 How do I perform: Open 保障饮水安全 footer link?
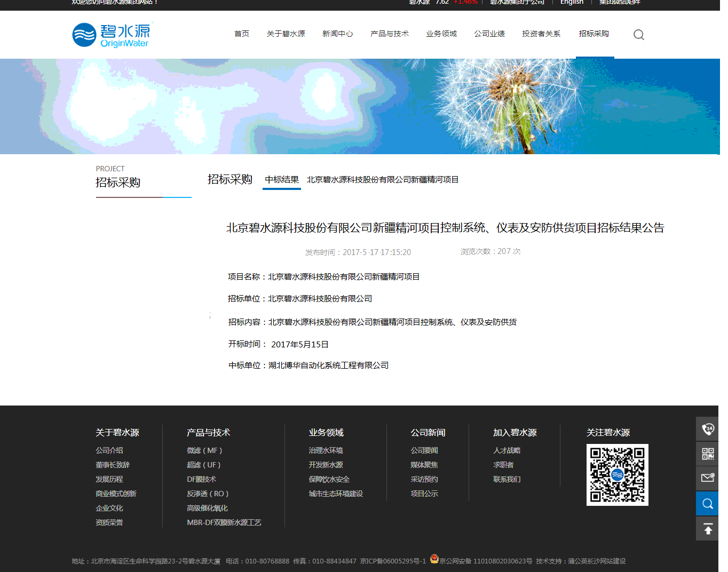coord(329,479)
